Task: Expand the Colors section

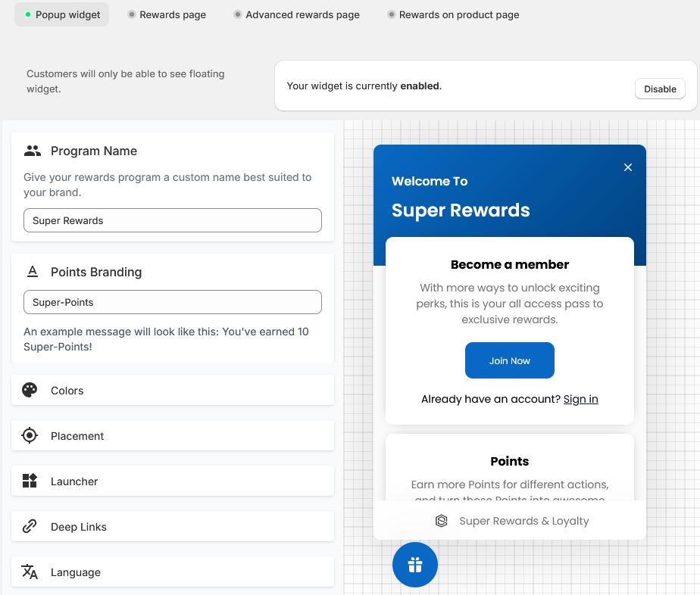Action: (x=173, y=391)
